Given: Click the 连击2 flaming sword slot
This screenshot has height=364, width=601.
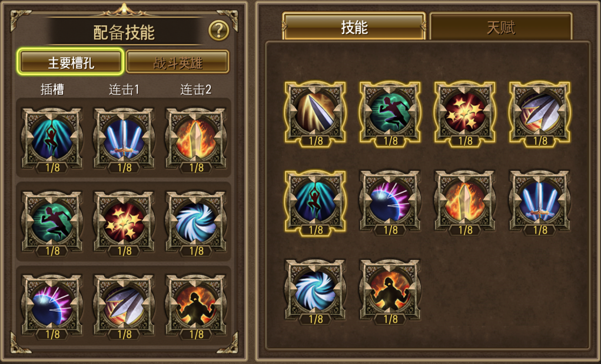Looking at the screenshot, I should (x=196, y=139).
